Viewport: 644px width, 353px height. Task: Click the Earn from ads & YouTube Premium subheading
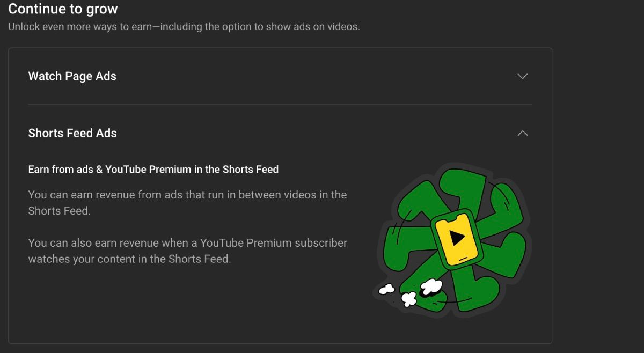click(x=153, y=169)
